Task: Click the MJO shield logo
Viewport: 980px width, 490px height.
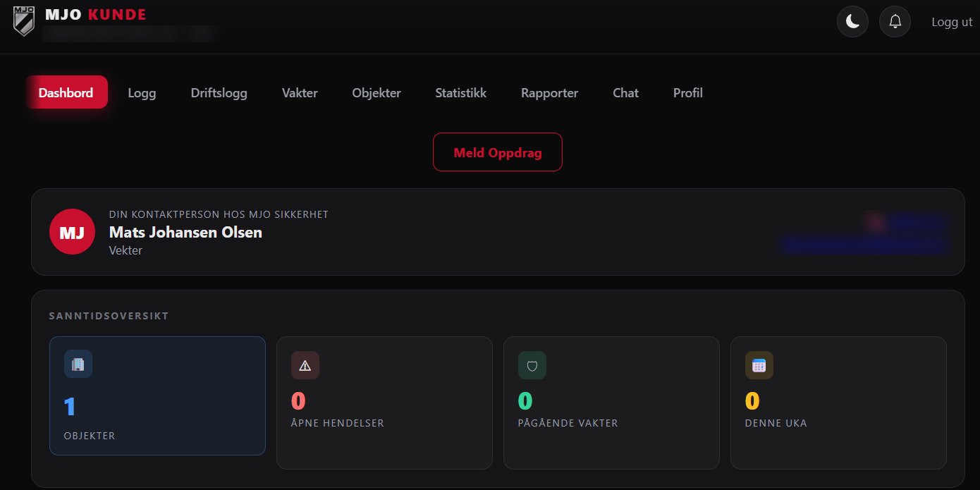Action: [x=24, y=21]
